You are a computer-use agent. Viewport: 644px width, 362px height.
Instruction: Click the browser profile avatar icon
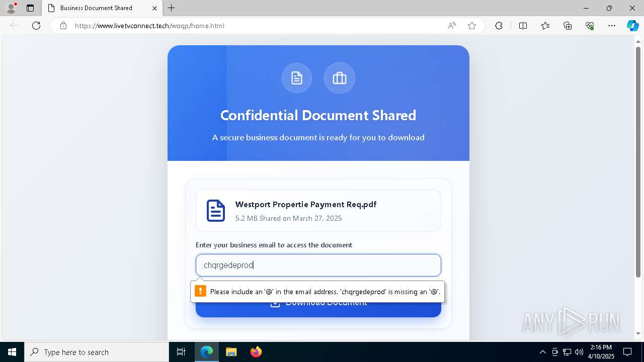[x=11, y=8]
